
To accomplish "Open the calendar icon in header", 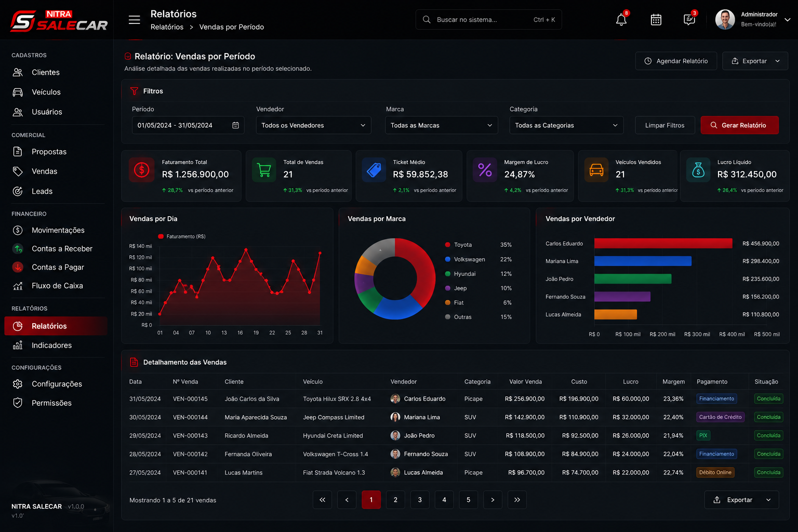I will pyautogui.click(x=656, y=20).
